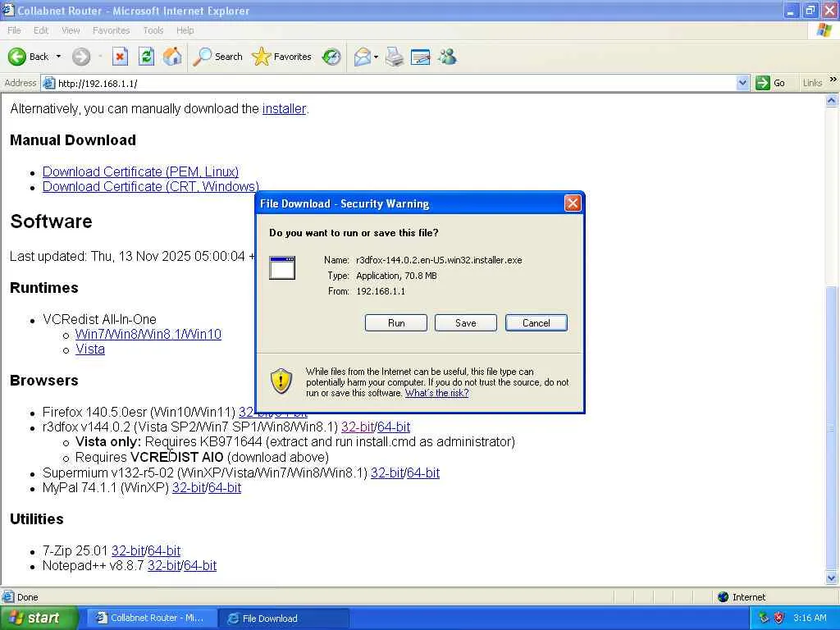The width and height of the screenshot is (840, 630).
Task: Expand the Links toolbar chevron
Action: click(833, 80)
